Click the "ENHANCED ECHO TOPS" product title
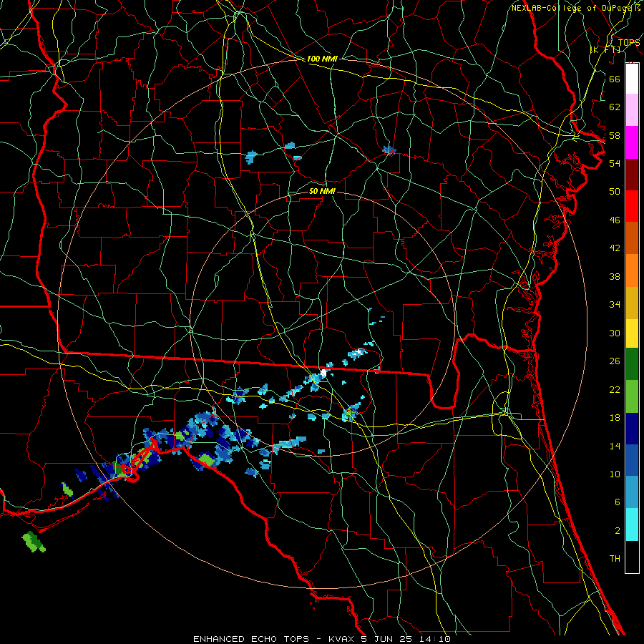This screenshot has height=644, width=644. tap(251, 639)
